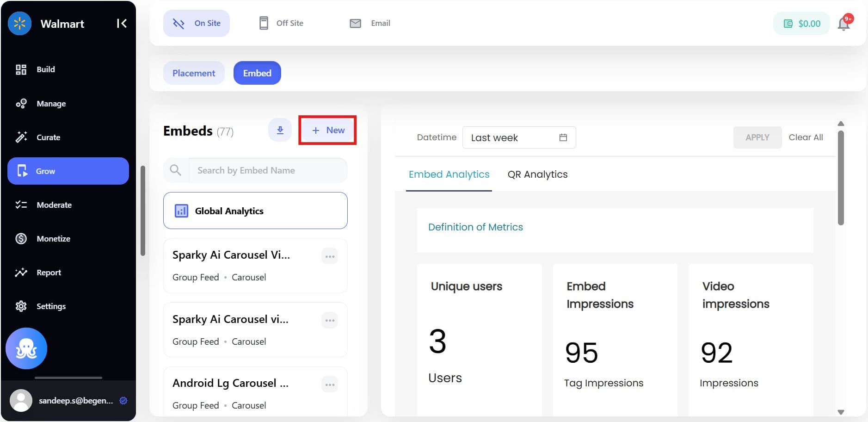The image size is (868, 422).
Task: Open the Android Lg Carousel embed
Action: click(255, 392)
